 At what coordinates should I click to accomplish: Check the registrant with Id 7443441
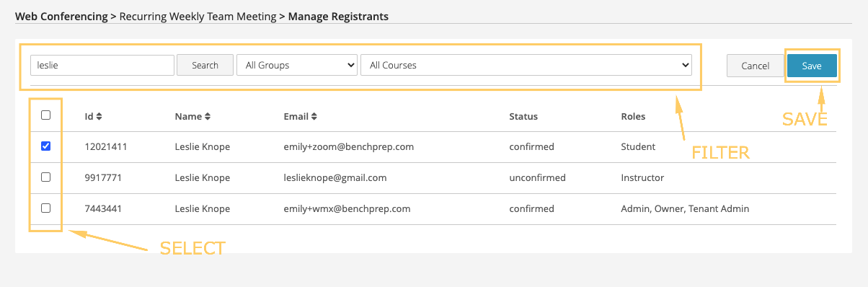(x=46, y=208)
